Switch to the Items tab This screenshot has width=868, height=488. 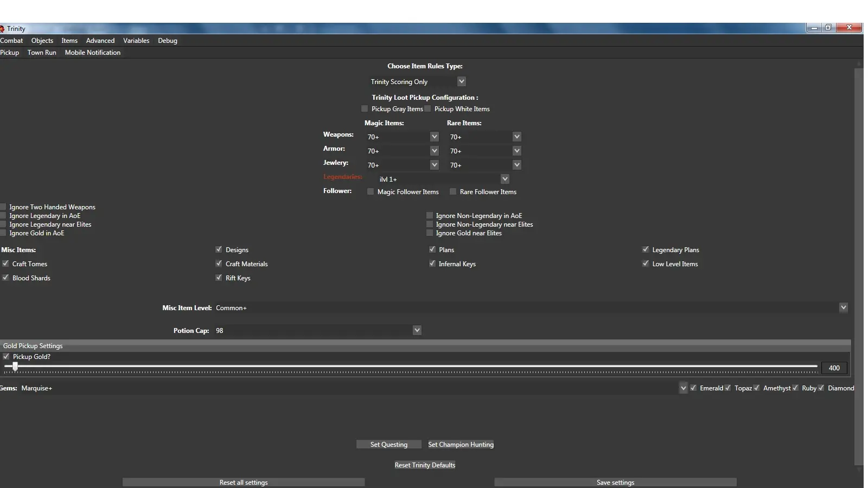point(69,41)
